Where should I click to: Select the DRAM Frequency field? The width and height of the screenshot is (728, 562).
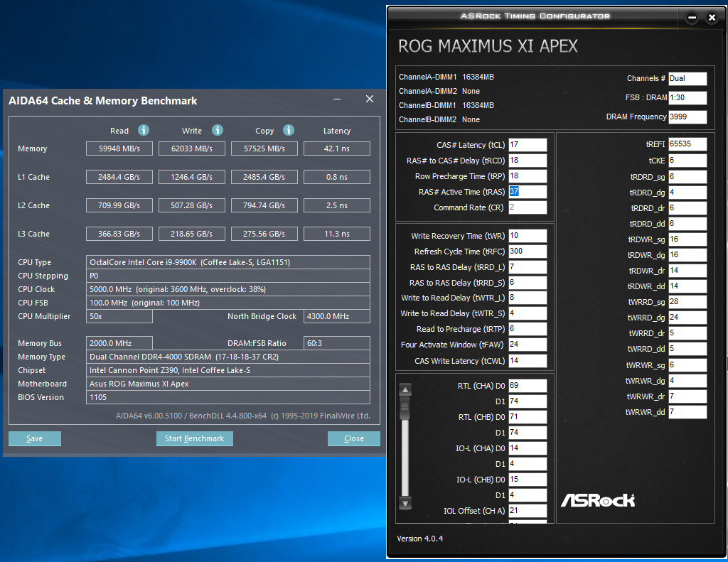click(x=687, y=117)
